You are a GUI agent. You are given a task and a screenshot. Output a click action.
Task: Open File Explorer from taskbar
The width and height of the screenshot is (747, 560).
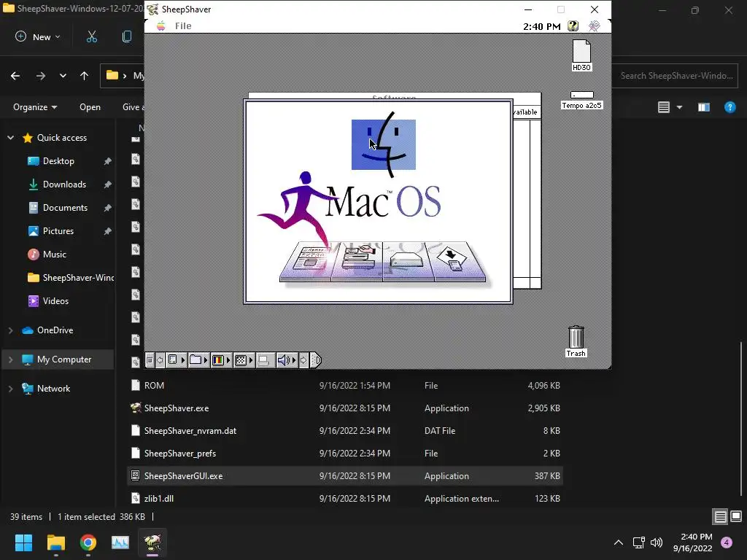55,542
